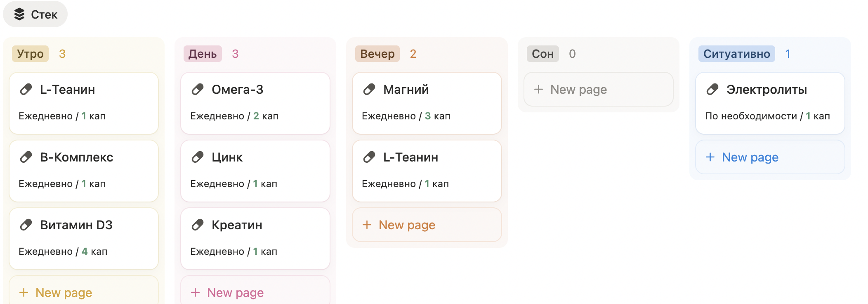The height and width of the screenshot is (304, 868).
Task: Click the pill icon on Магний card
Action: (369, 89)
